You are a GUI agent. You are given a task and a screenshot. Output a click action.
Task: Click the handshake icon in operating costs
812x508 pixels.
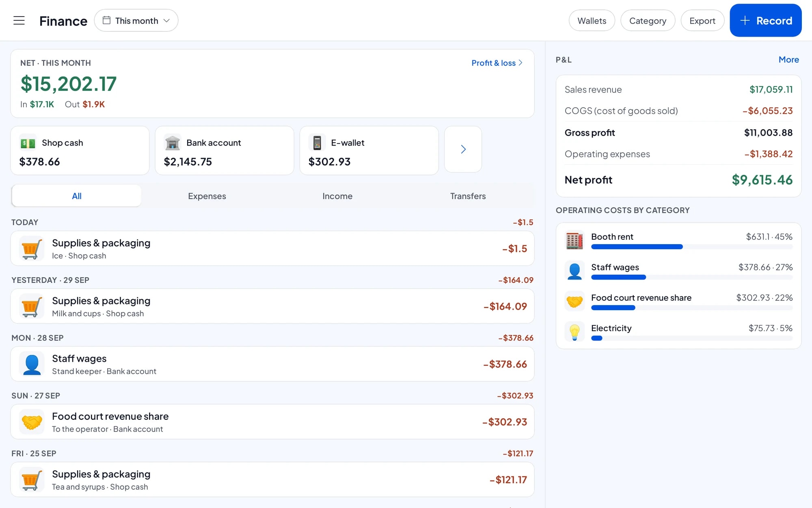pyautogui.click(x=574, y=302)
